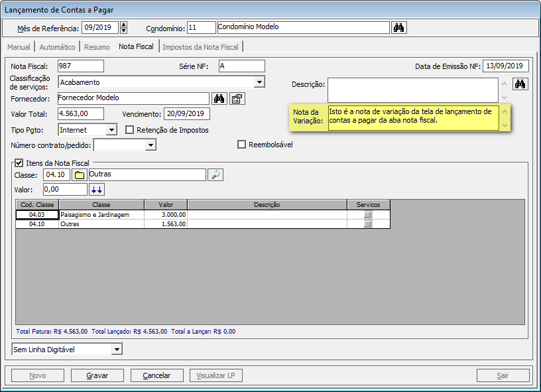Exit using the Sair button
Image resolution: width=541 pixels, height=392 pixels.
[x=503, y=375]
